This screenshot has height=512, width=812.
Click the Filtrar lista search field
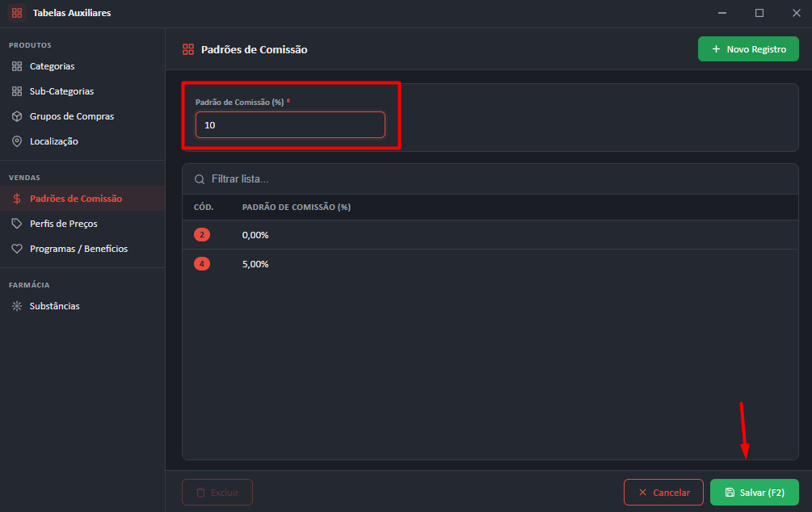(x=490, y=179)
